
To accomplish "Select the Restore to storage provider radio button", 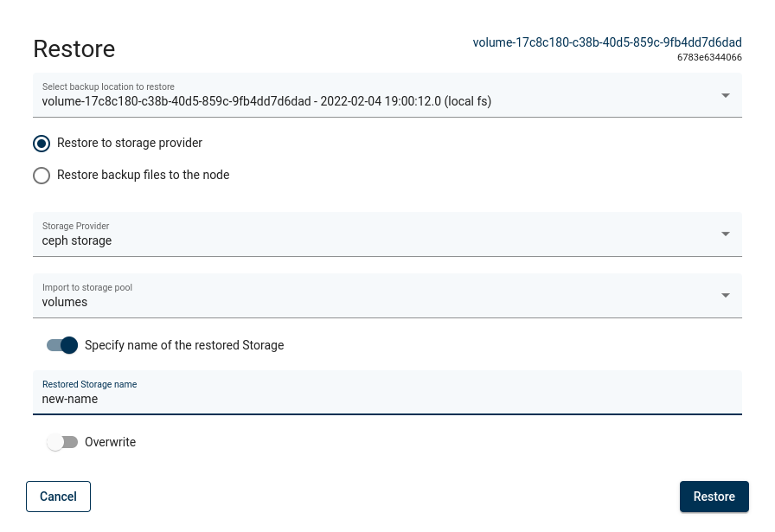I will 42,144.
